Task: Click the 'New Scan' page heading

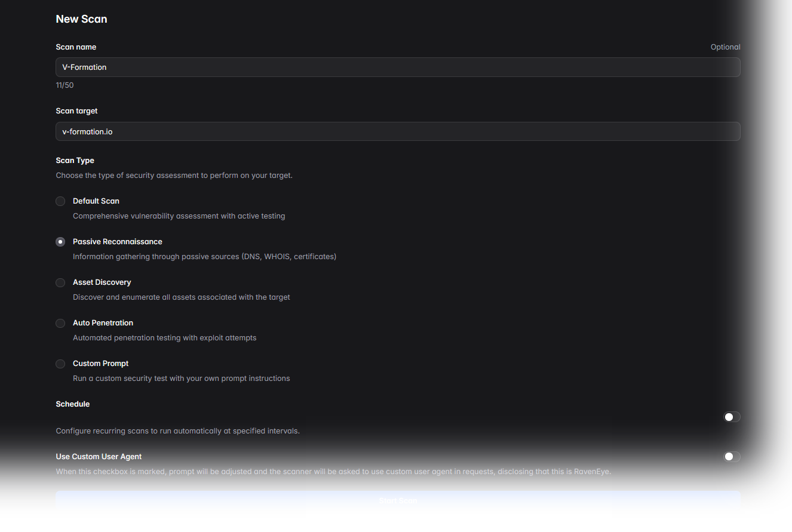Action: [81, 19]
